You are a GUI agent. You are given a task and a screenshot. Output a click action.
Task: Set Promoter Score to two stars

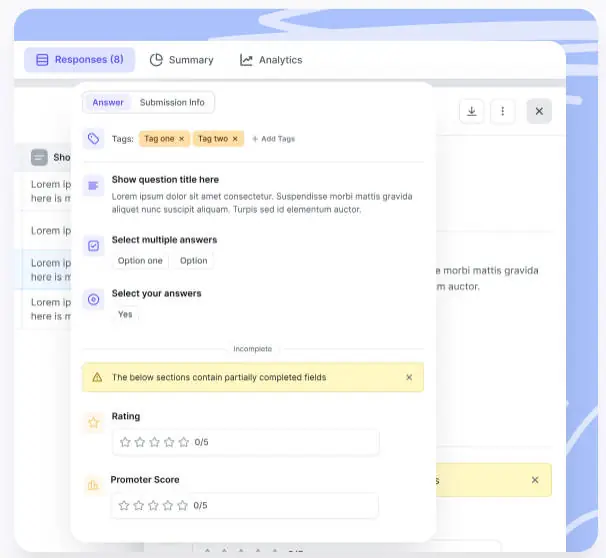pos(139,505)
